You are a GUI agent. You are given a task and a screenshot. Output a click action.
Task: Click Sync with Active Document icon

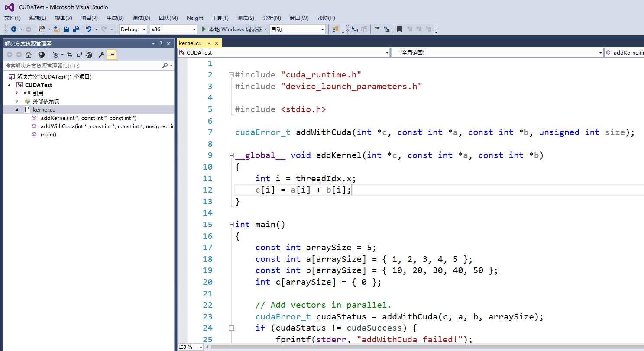pos(70,55)
